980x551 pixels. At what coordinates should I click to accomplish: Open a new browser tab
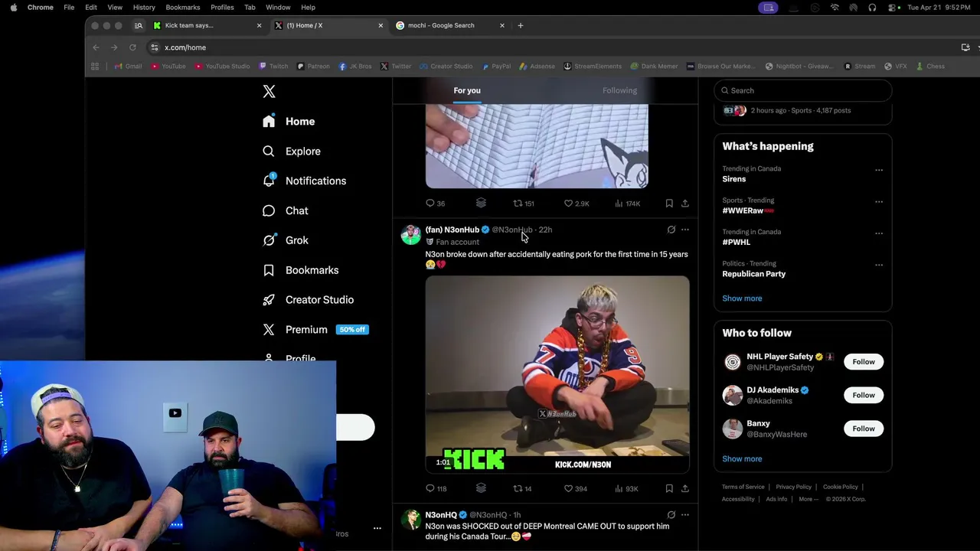click(521, 25)
